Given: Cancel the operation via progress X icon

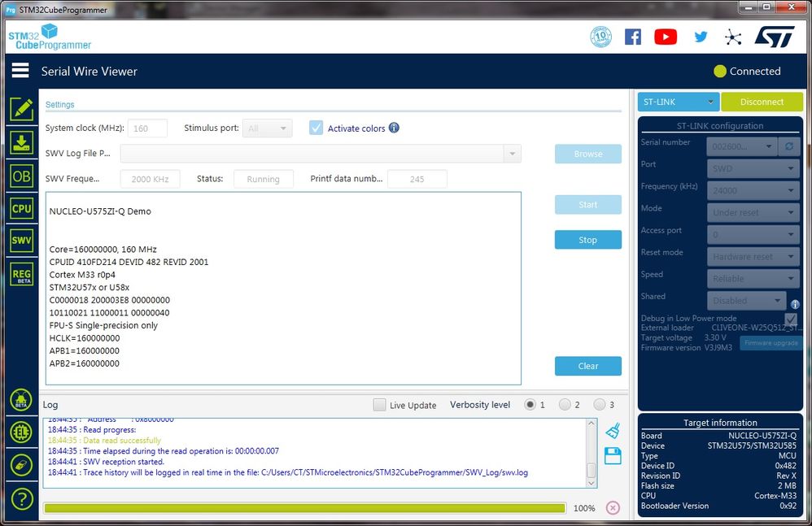Looking at the screenshot, I should 613,507.
